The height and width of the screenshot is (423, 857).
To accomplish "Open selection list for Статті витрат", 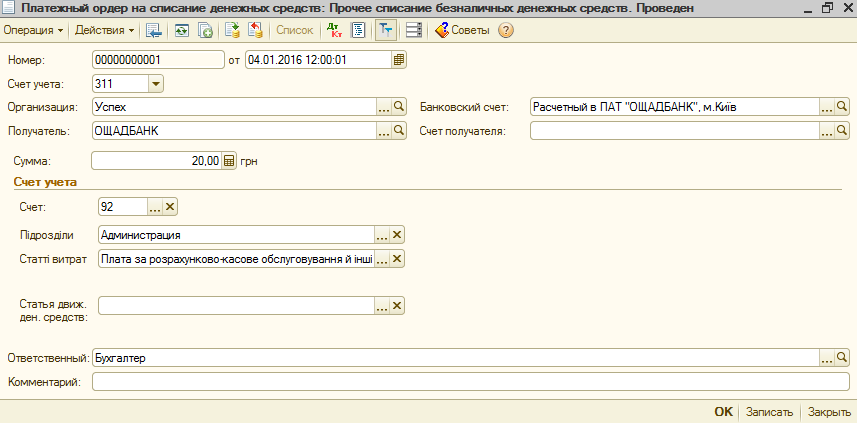I will [x=381, y=260].
